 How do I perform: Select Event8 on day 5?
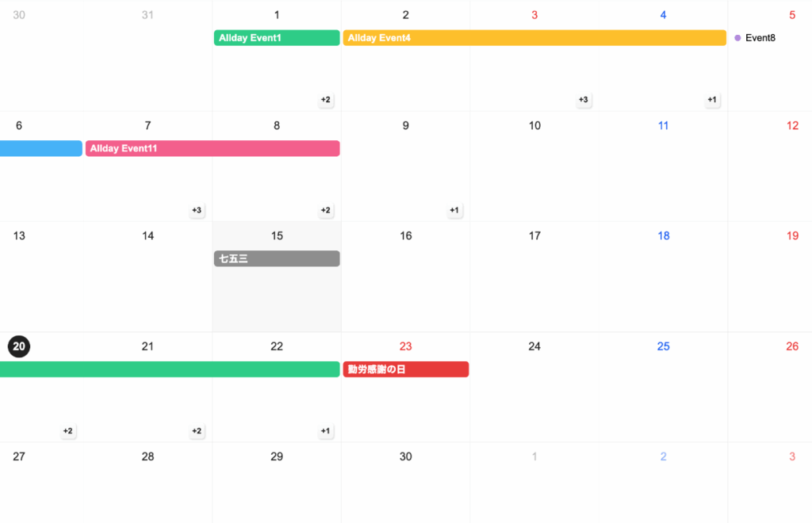[760, 38]
